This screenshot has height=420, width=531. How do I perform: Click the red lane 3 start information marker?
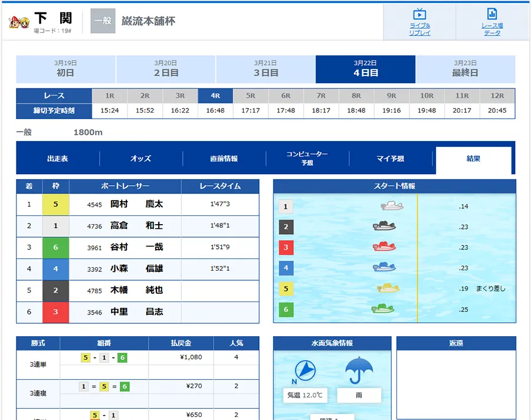pos(286,247)
